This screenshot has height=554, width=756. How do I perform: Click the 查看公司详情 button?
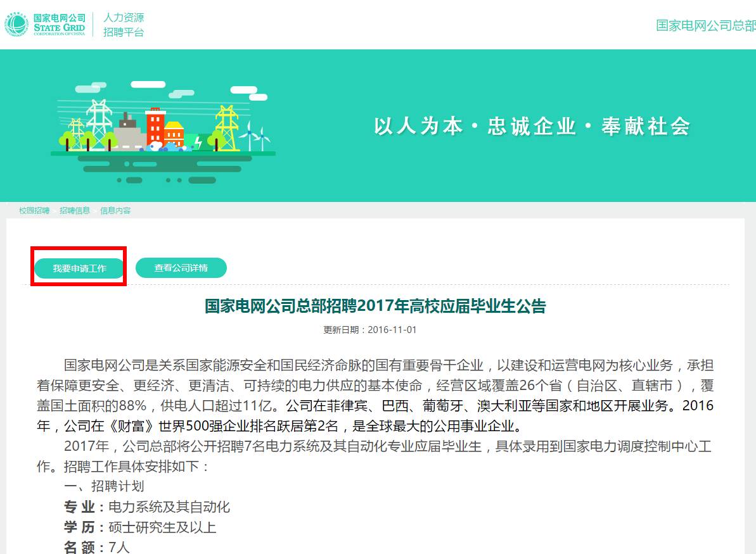pyautogui.click(x=181, y=268)
